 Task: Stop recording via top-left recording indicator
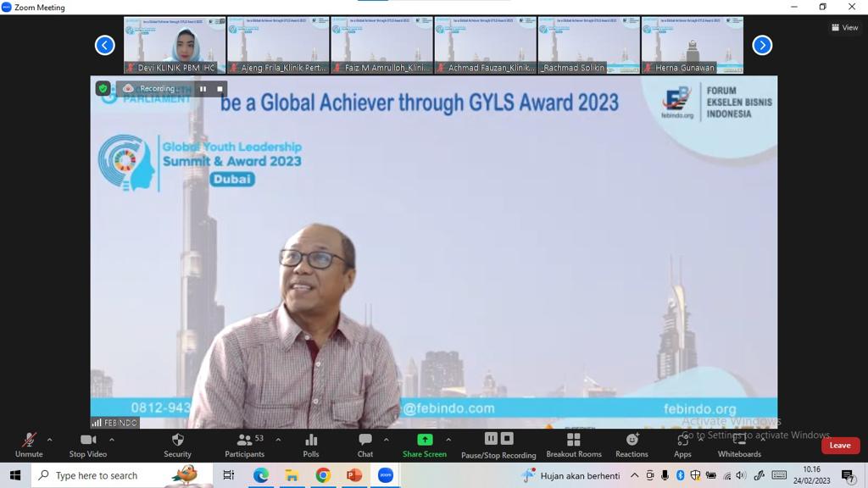click(x=220, y=88)
